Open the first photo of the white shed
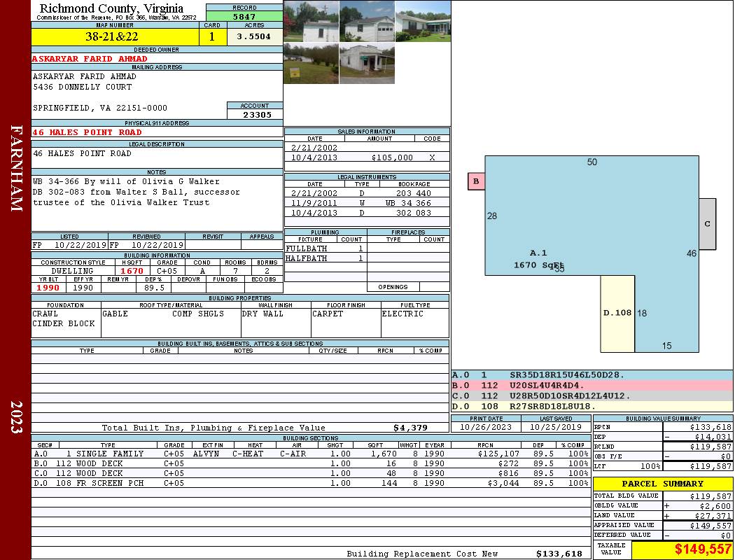This screenshot has height=560, width=735. click(311, 22)
